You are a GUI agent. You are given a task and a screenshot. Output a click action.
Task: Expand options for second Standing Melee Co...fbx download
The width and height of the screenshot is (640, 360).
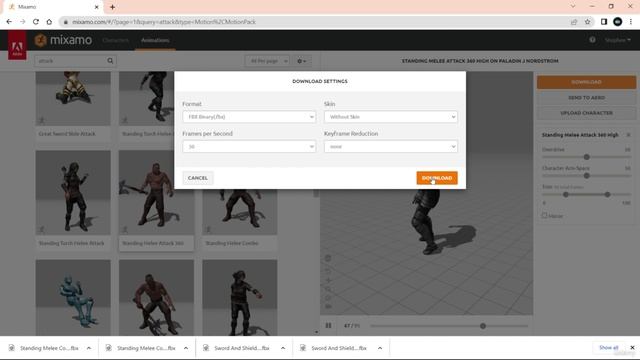(186, 348)
